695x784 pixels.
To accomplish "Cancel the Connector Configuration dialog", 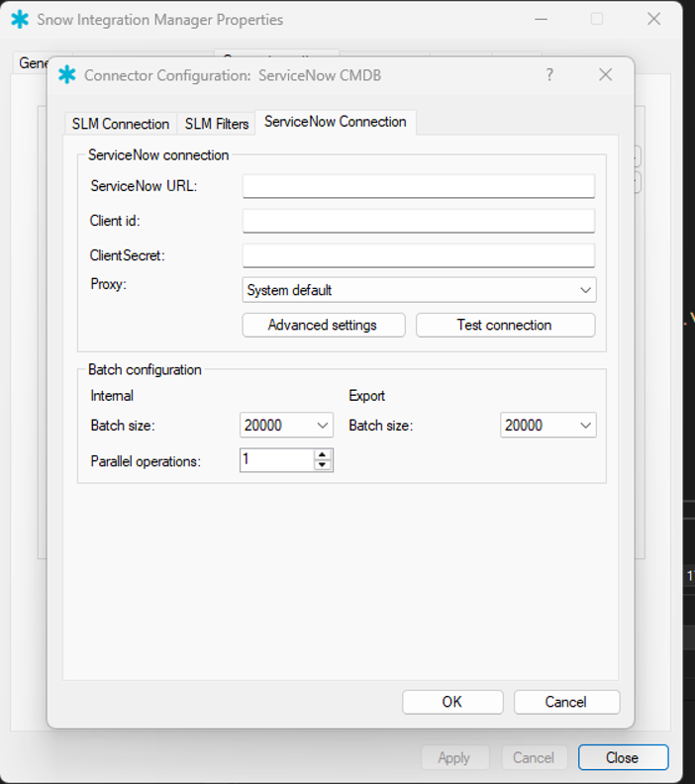I will pyautogui.click(x=566, y=702).
